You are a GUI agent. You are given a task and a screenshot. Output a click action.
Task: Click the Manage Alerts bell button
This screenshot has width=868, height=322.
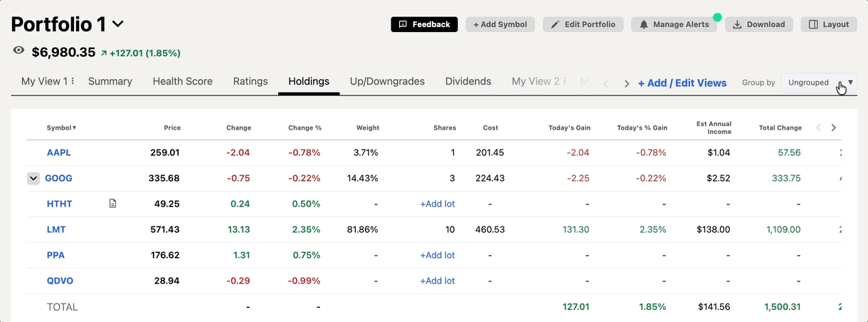pyautogui.click(x=674, y=24)
